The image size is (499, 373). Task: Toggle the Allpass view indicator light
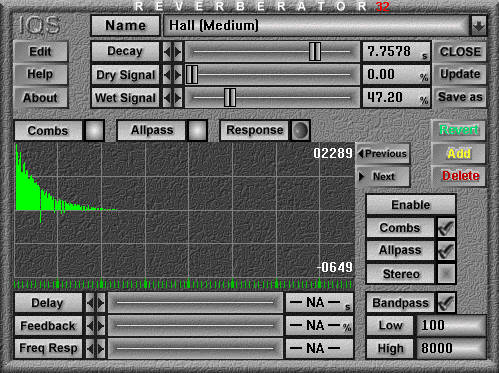[197, 130]
